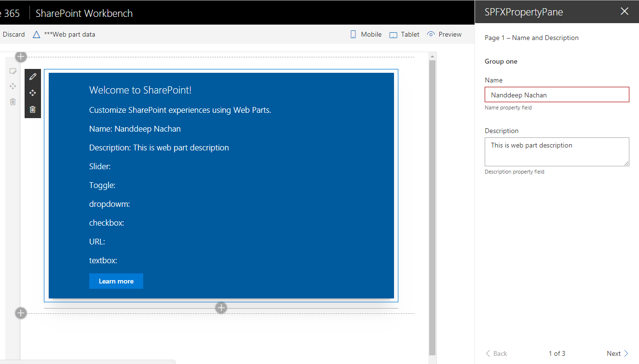
Task: Click the Back button in property pane
Action: click(x=496, y=353)
